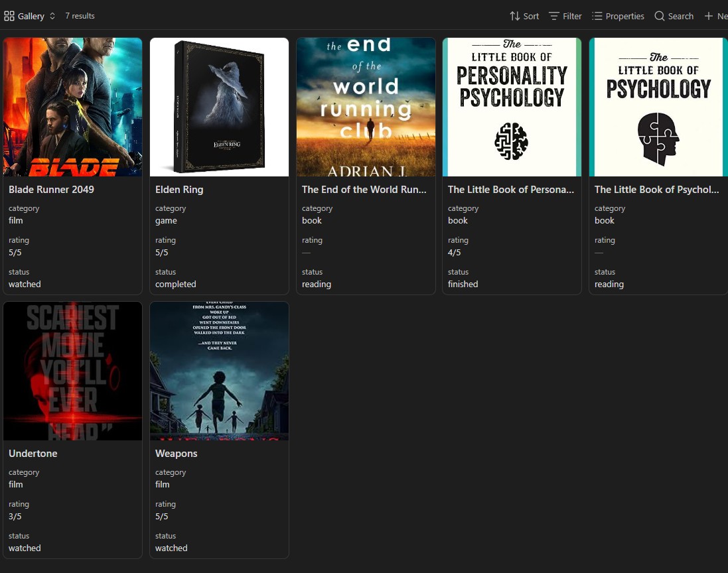Click the Elden Ring card title
The height and width of the screenshot is (573, 728).
click(x=179, y=189)
